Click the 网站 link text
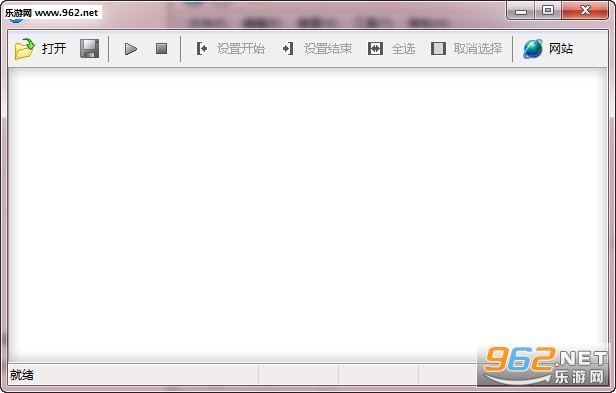The image size is (616, 393). pos(561,49)
